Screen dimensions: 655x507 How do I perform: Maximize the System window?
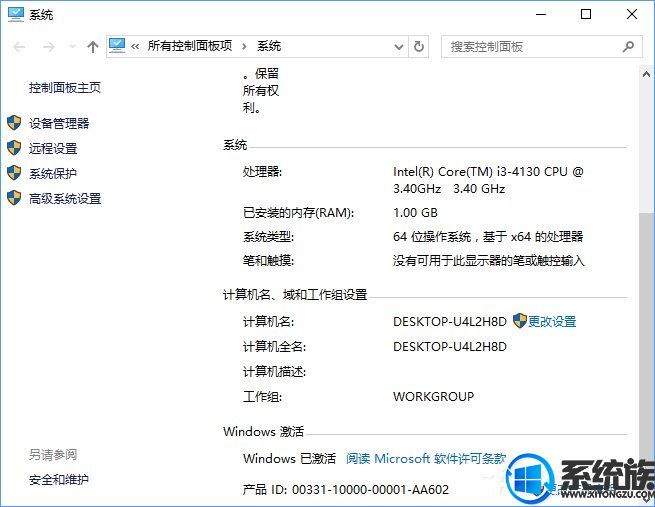tap(586, 14)
